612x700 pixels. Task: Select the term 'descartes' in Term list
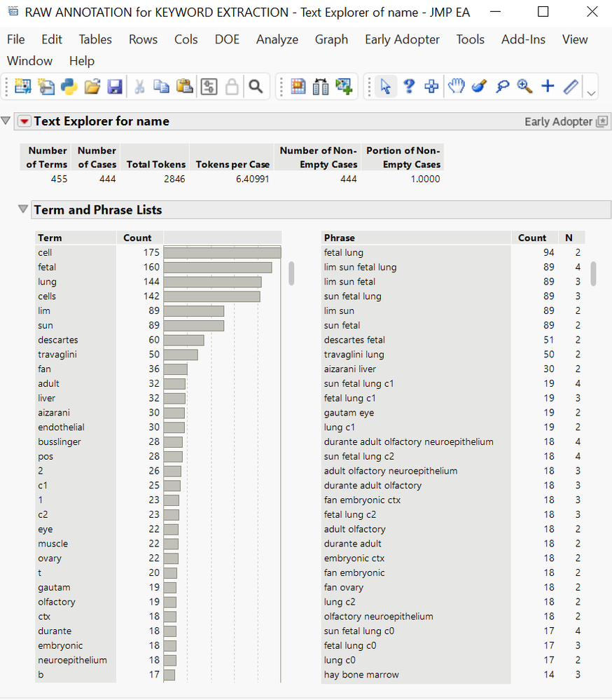[x=58, y=340]
